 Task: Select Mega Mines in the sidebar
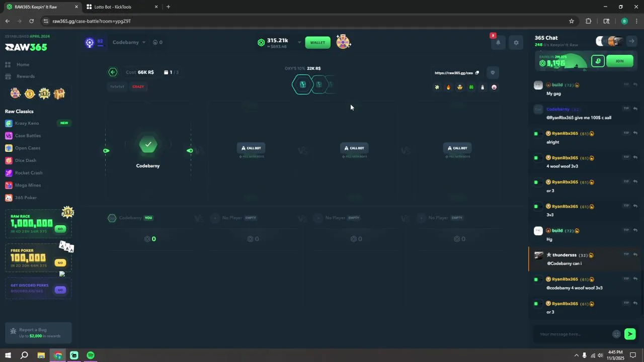tap(28, 185)
